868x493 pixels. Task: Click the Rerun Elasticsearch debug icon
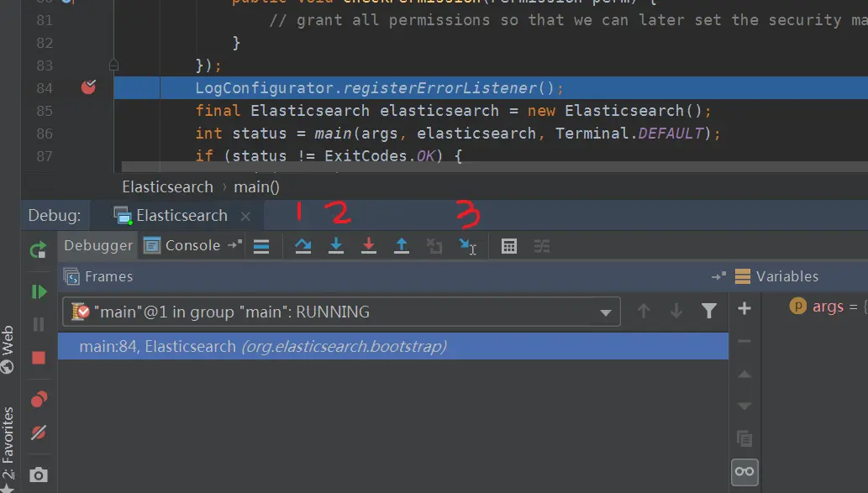tap(38, 250)
